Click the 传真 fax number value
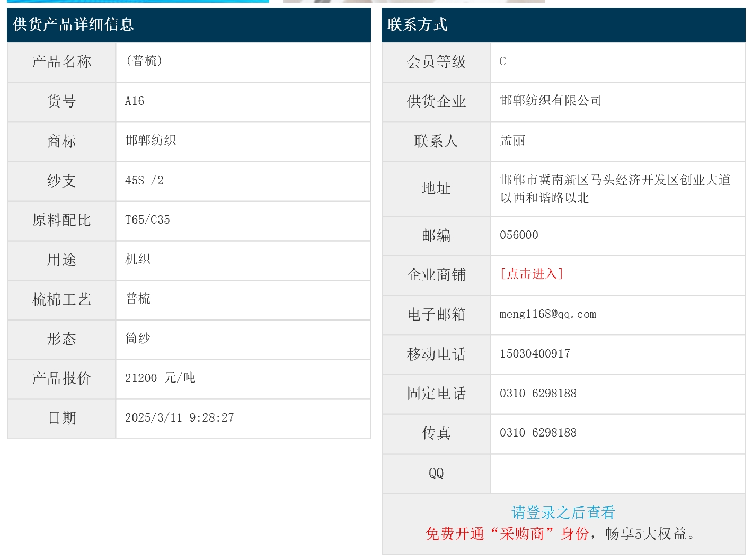Screen dimensions: 752x560 [x=538, y=433]
